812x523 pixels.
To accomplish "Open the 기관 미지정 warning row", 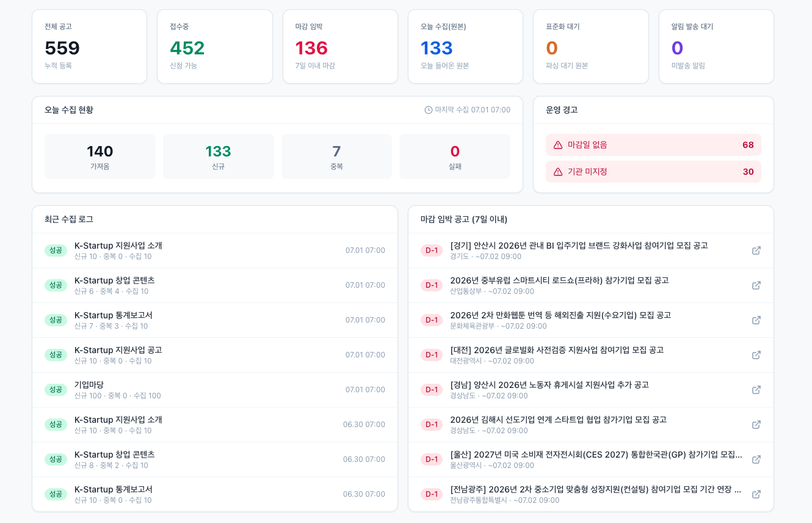I will coord(653,172).
